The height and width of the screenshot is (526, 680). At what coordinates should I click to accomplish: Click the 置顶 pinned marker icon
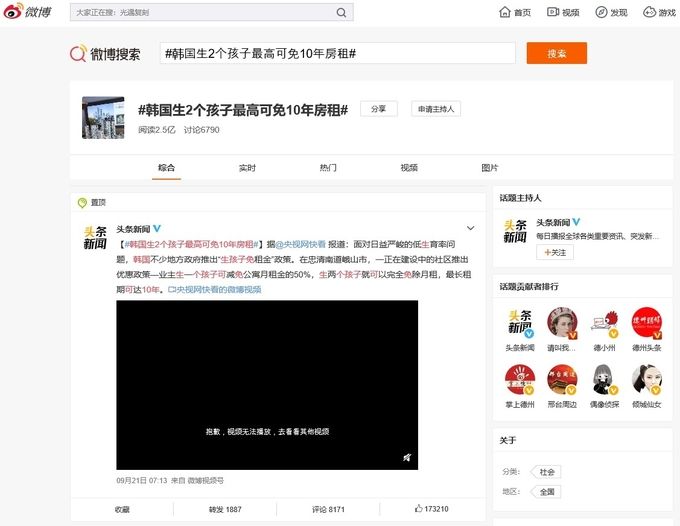point(82,203)
